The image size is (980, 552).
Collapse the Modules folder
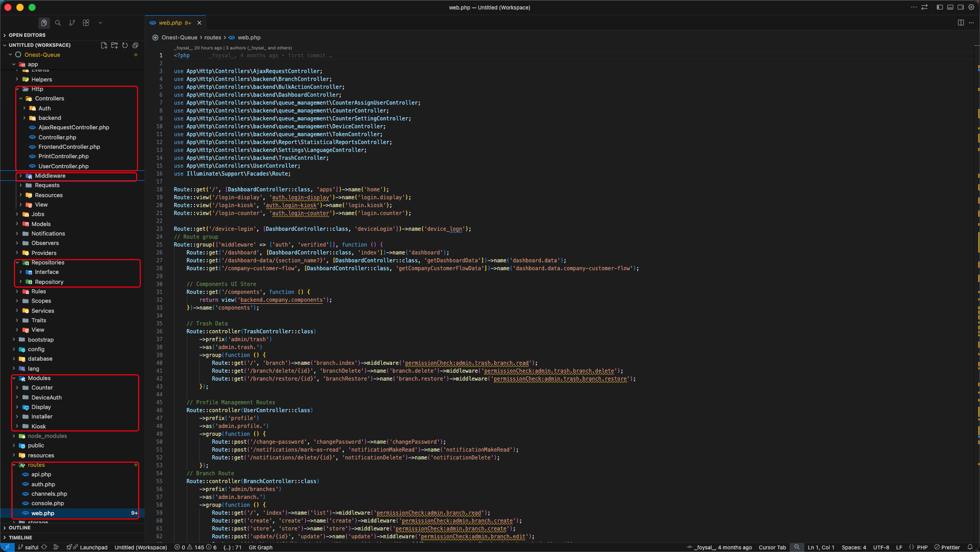tap(39, 379)
